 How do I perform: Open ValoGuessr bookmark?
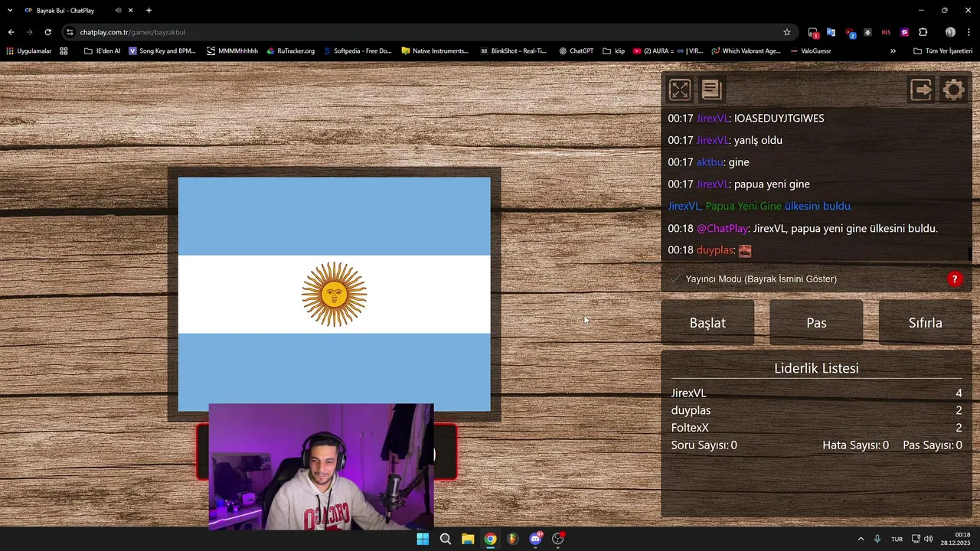tap(811, 51)
